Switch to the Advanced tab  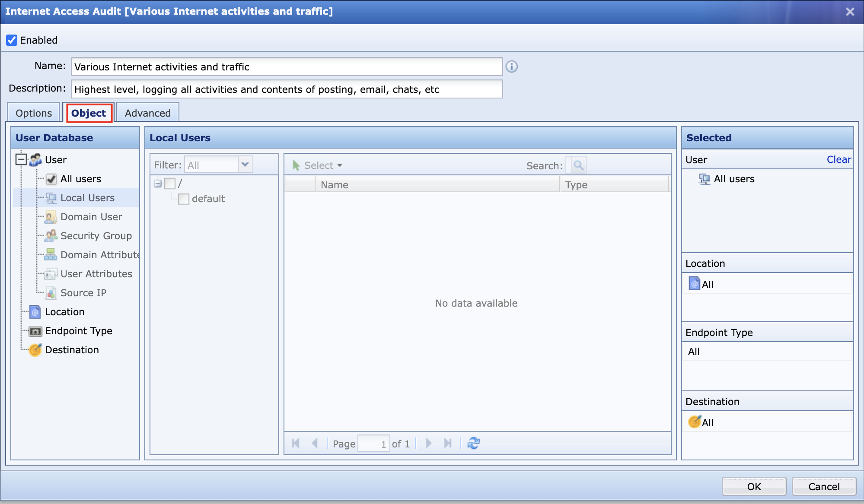pyautogui.click(x=148, y=113)
